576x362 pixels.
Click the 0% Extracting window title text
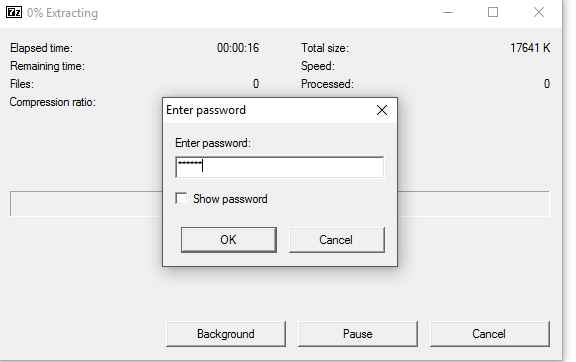coord(62,13)
